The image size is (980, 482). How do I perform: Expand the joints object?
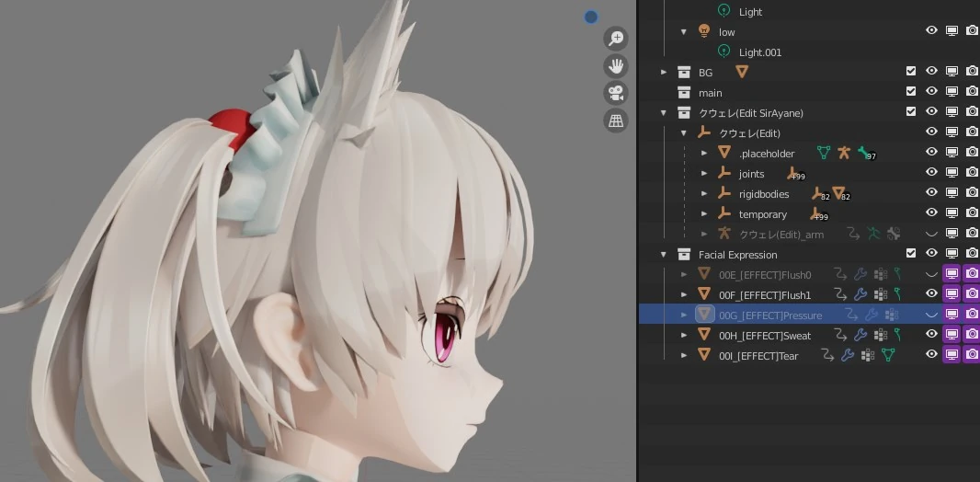click(x=704, y=174)
